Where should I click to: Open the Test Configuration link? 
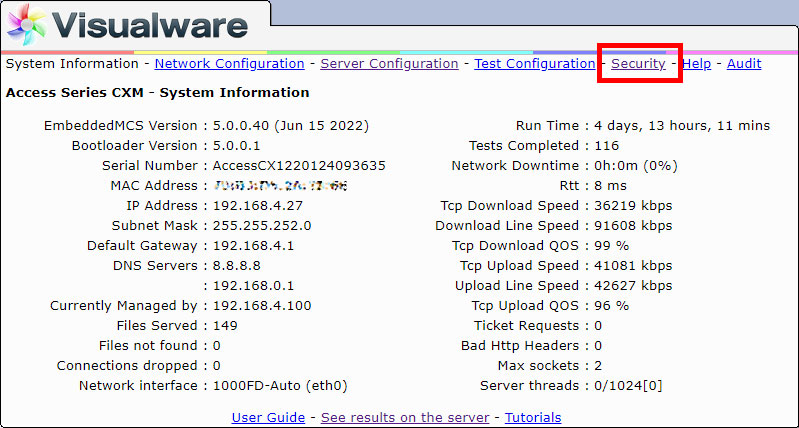[535, 64]
